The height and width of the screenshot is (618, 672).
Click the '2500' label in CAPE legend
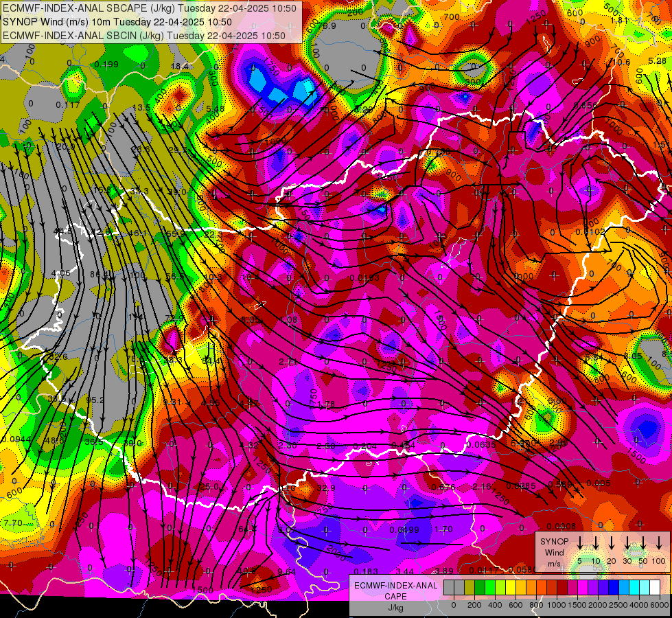click(x=617, y=605)
